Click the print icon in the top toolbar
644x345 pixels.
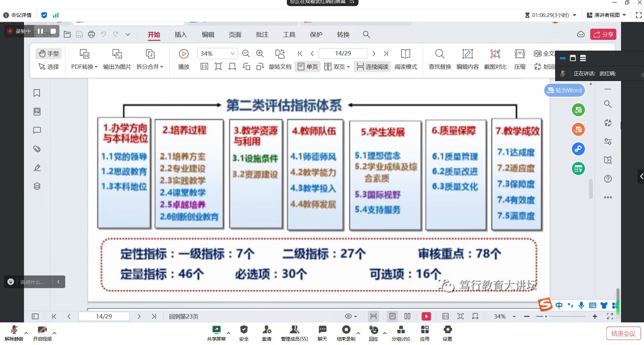click(91, 34)
